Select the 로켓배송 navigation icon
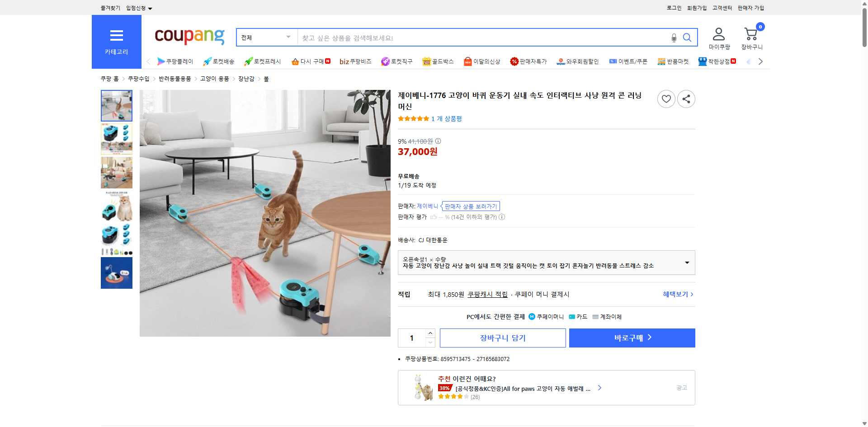Image resolution: width=868 pixels, height=427 pixels. 207,61
